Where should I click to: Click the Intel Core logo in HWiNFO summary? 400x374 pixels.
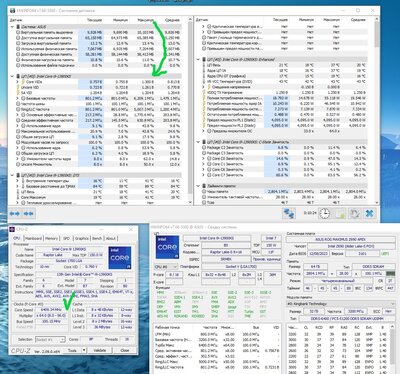tap(167, 247)
